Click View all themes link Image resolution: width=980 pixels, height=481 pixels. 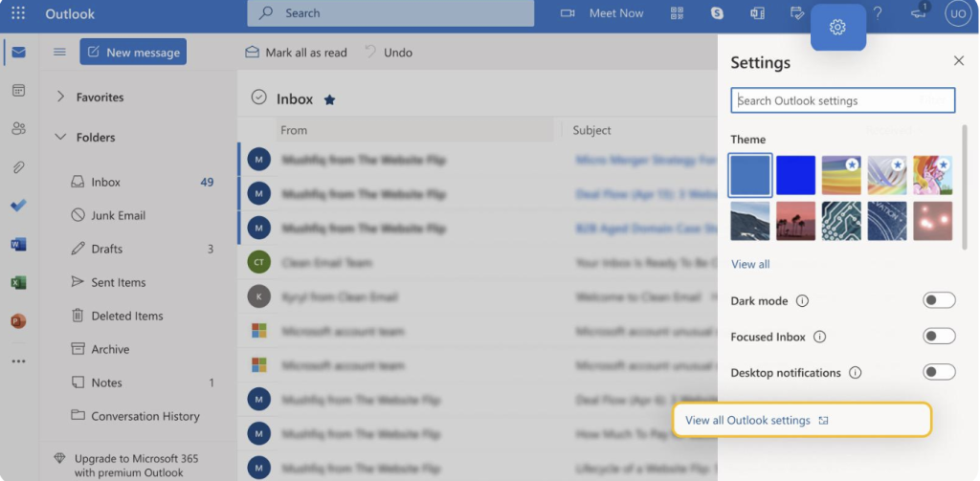pos(750,264)
